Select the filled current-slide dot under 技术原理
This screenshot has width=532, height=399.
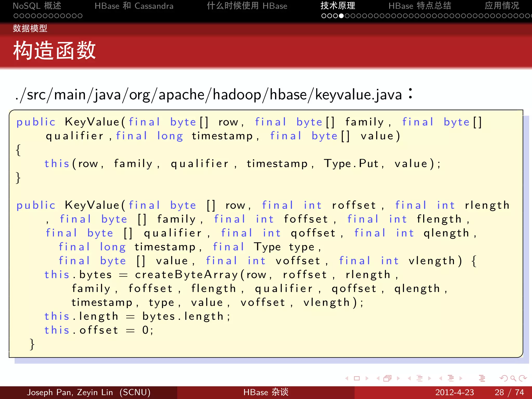[341, 16]
